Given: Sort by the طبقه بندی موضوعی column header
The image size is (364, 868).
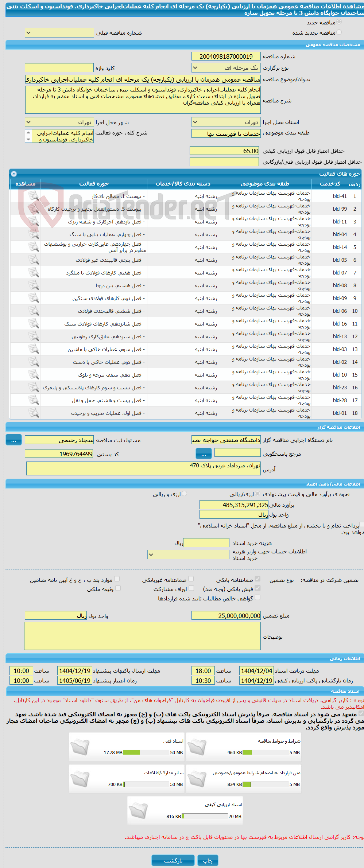Looking at the screenshot, I should 265,184.
